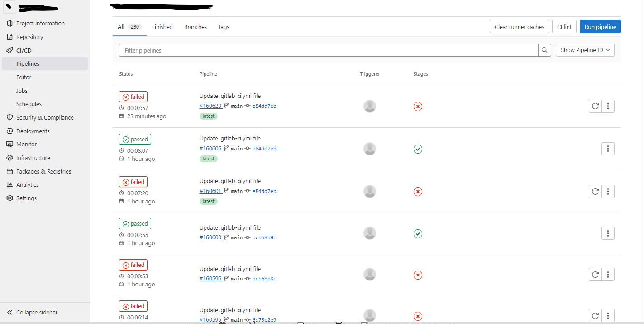
Task: Click triggerer avatar for pipeline #160606
Action: [370, 149]
